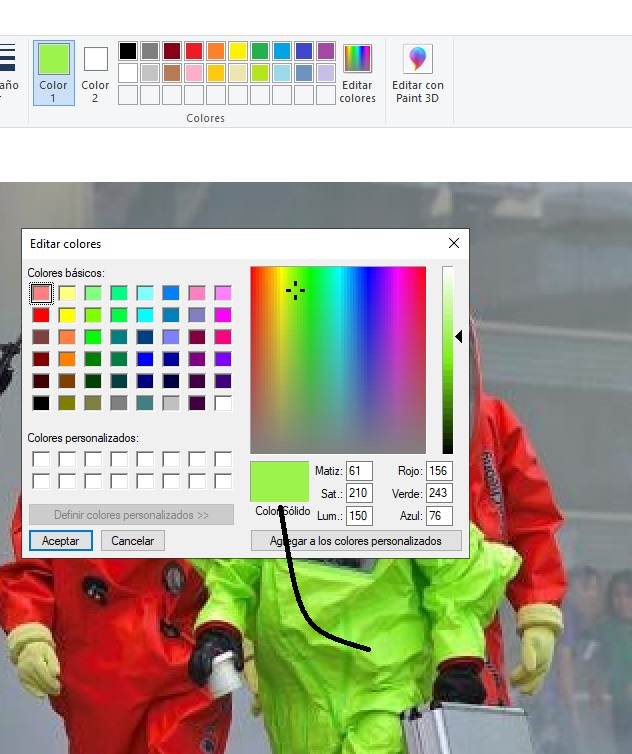Click the ColorSólido preview box
The image size is (632, 754).
[x=280, y=481]
